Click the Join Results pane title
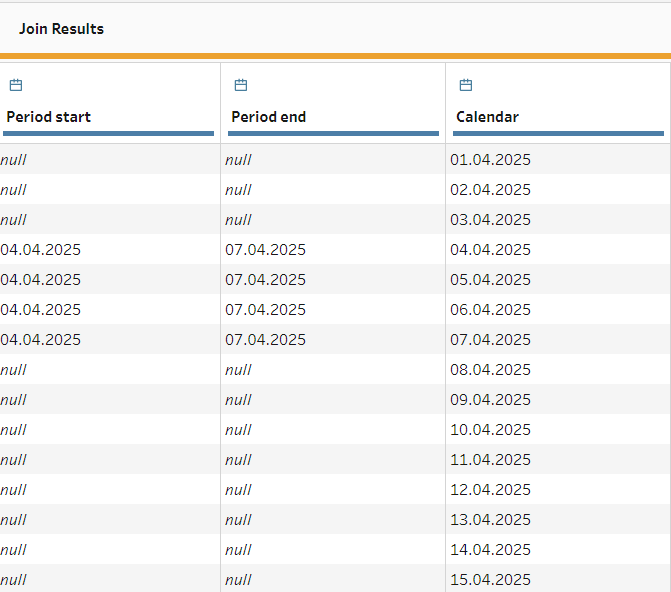This screenshot has width=671, height=592. [x=61, y=29]
